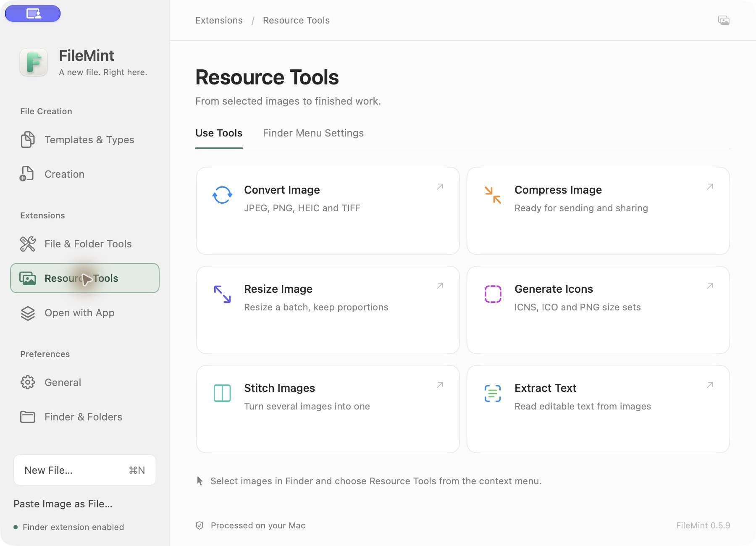Open the Extract Text tool title
This screenshot has width=756, height=546.
[x=545, y=388]
